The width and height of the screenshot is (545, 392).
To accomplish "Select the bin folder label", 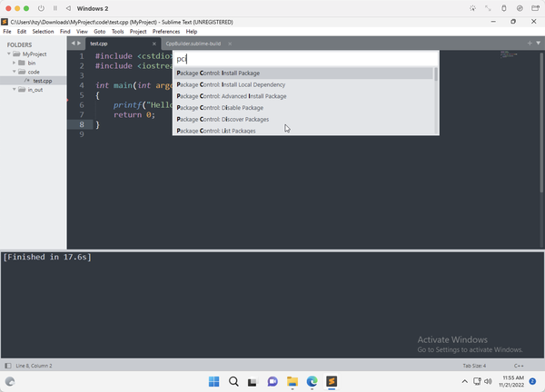I will [32, 64].
